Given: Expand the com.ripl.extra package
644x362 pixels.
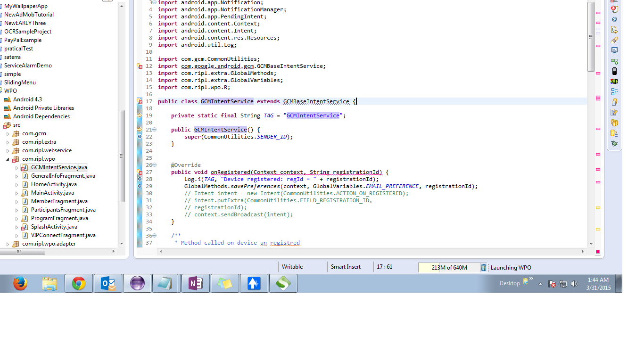Looking at the screenshot, I should pos(8,142).
